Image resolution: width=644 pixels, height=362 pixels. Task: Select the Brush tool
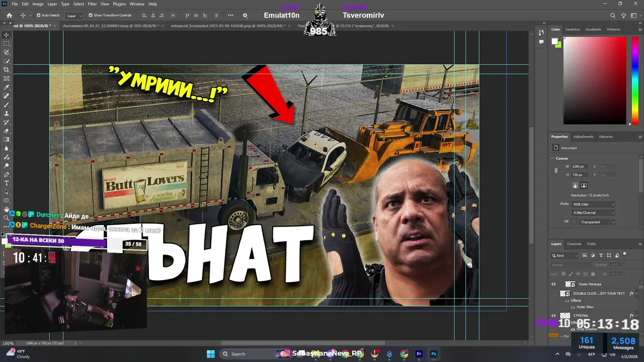[x=7, y=105]
